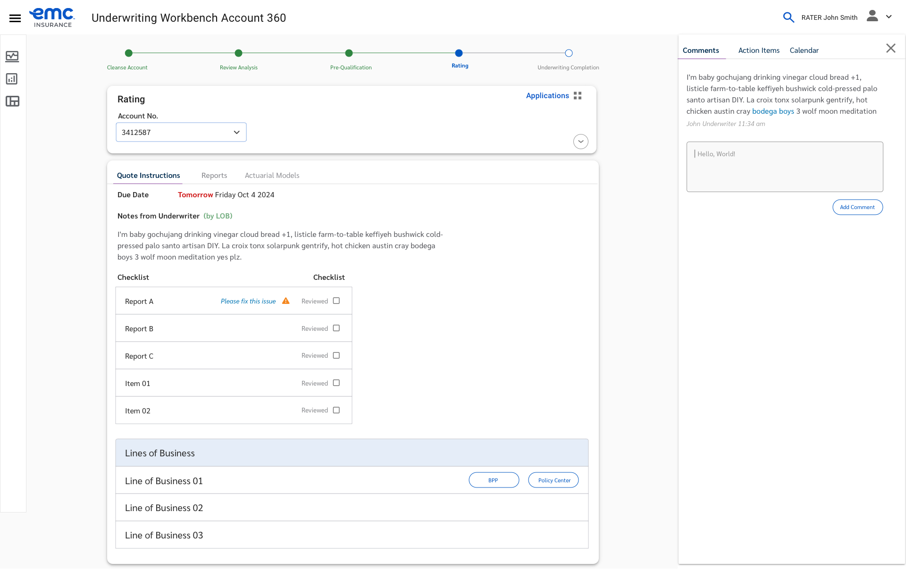Click the search magnifier icon
This screenshot has height=588, width=906.
[x=788, y=17]
